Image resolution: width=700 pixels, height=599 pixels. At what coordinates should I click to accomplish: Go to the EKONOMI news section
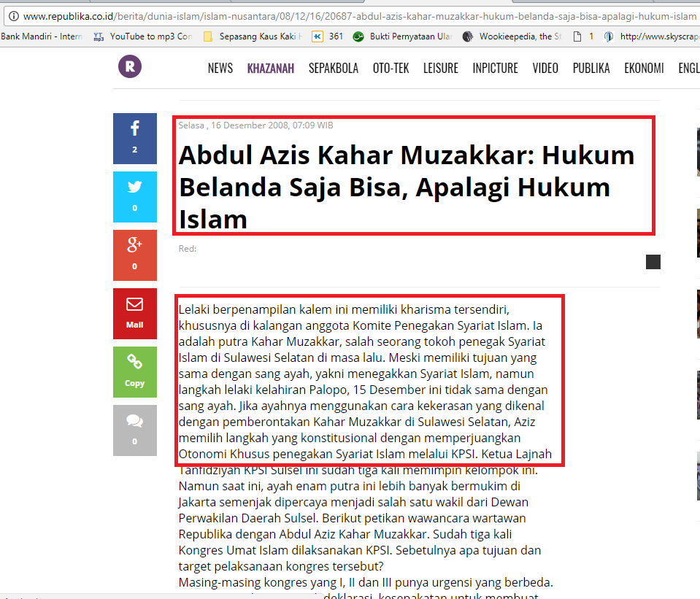(x=643, y=68)
